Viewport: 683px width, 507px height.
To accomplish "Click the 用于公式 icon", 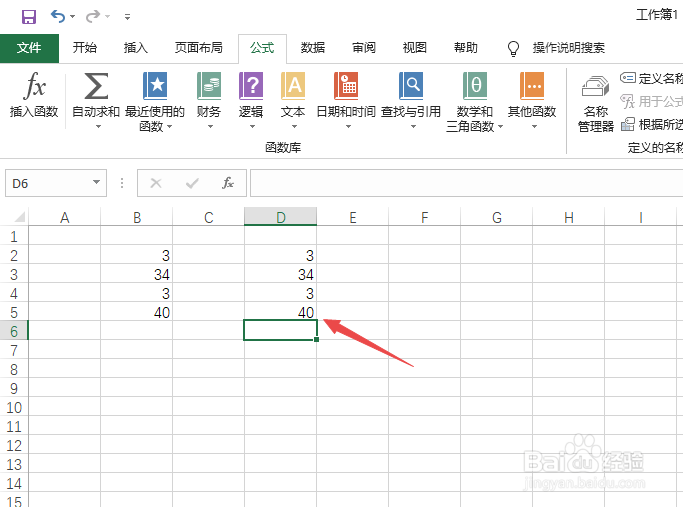I will coord(627,101).
